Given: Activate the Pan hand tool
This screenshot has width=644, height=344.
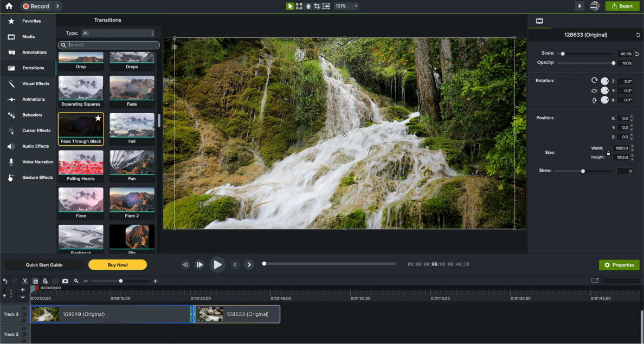Looking at the screenshot, I should point(308,6).
